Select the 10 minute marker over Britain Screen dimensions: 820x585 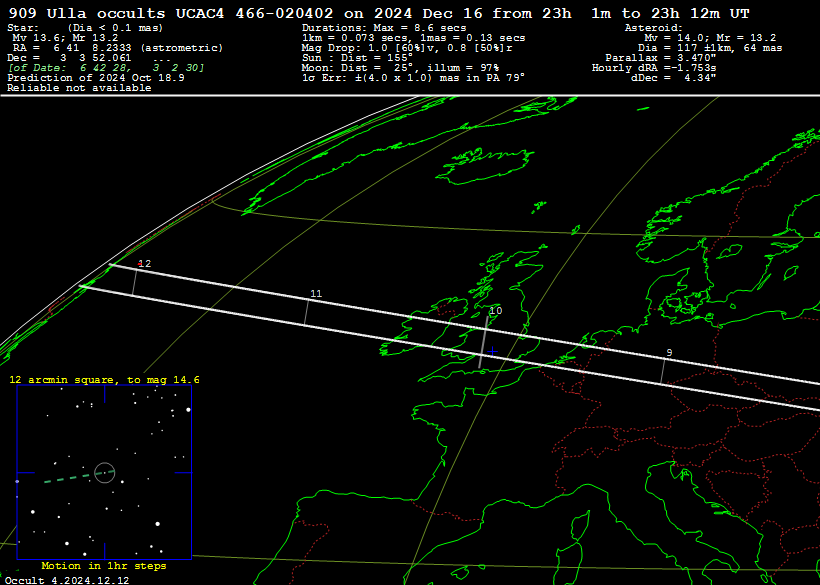[x=495, y=312]
